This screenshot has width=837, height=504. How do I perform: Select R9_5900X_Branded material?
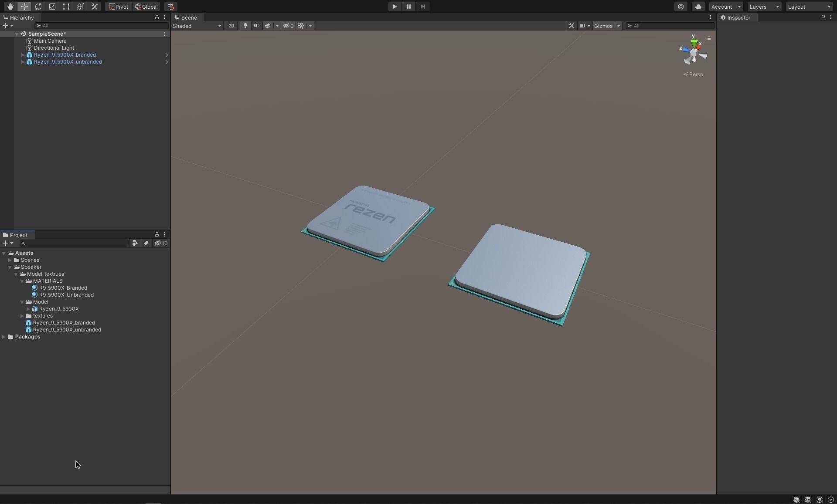(x=63, y=288)
